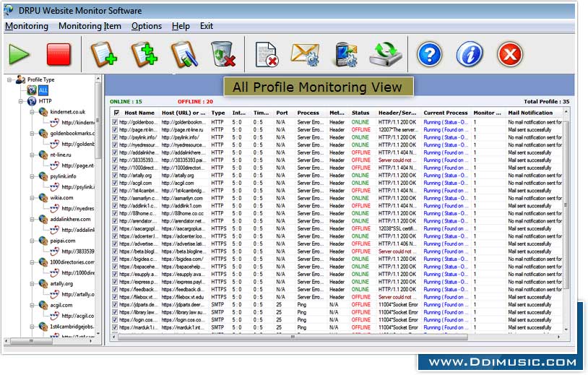Collapse the psylink.info node
Screen dimensions: 588x375
coord(33,176)
